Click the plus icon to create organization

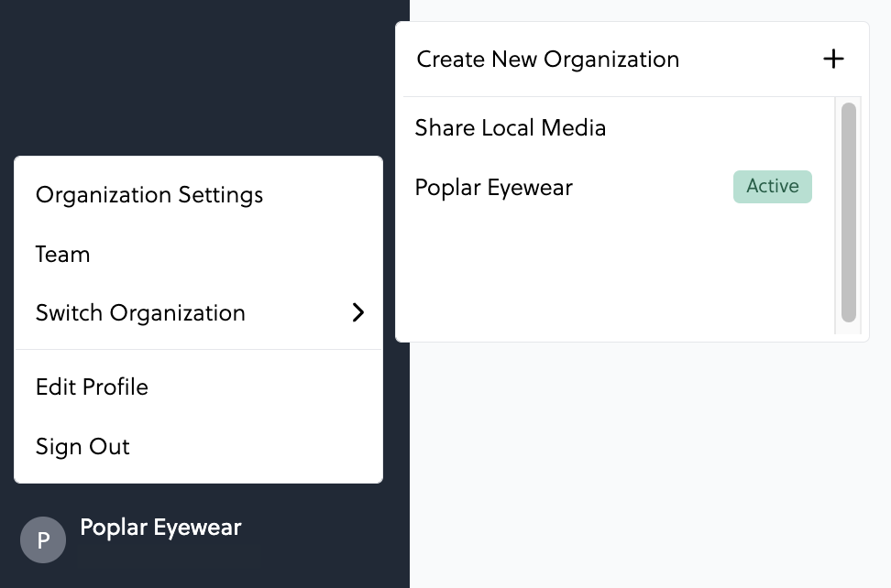833,59
